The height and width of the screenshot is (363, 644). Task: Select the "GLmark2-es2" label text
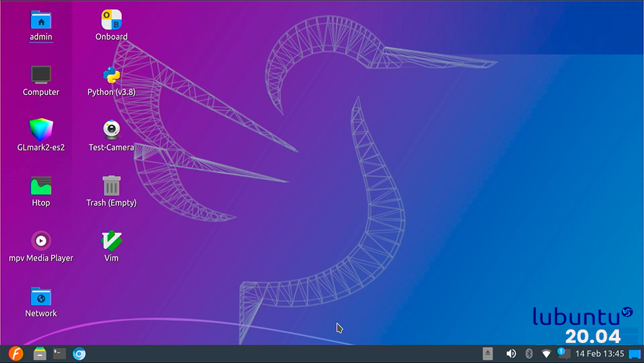[x=41, y=147]
